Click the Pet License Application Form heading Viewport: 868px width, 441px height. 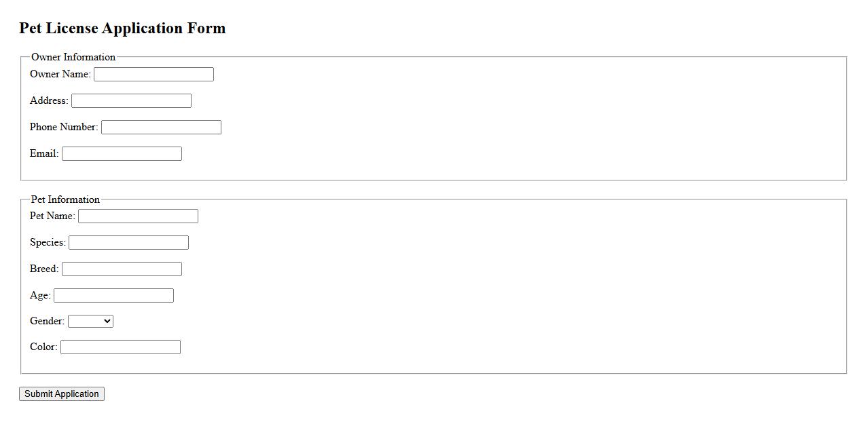pyautogui.click(x=122, y=28)
